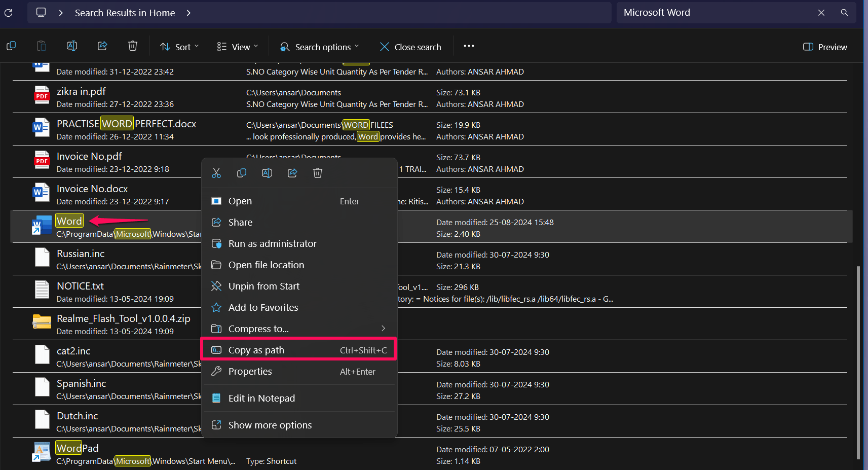
Task: Select the PRACTISE WORD PERFECT.docx file
Action: [x=126, y=124]
